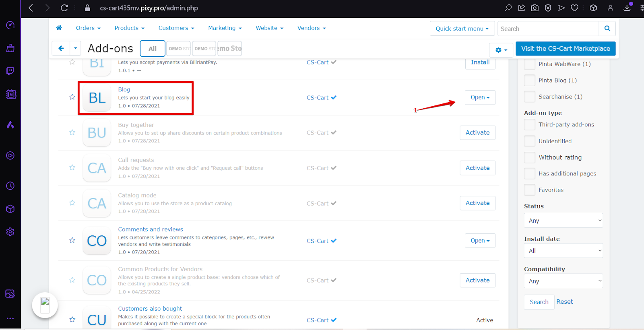
Task: Click the BL Blog add-on icon
Action: pos(97,98)
